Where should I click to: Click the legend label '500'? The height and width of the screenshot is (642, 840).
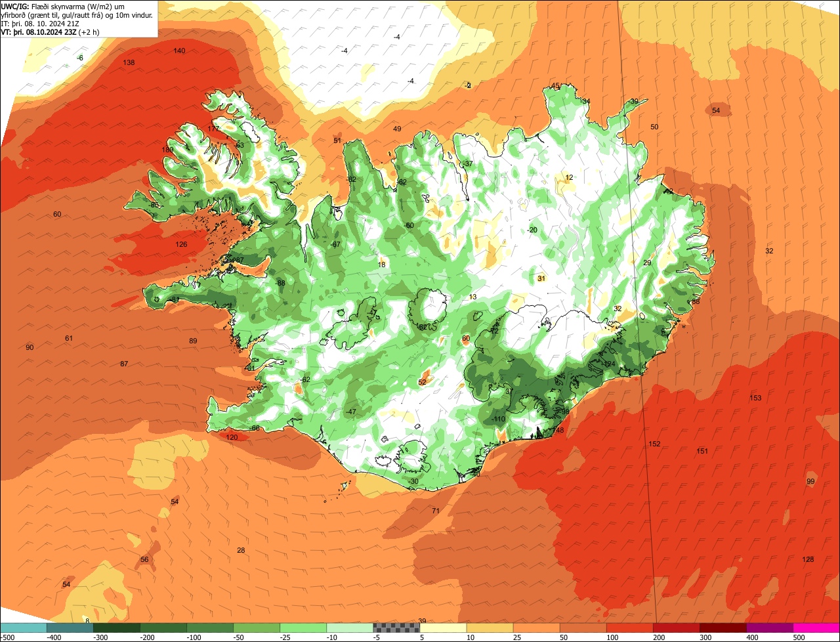tap(799, 637)
